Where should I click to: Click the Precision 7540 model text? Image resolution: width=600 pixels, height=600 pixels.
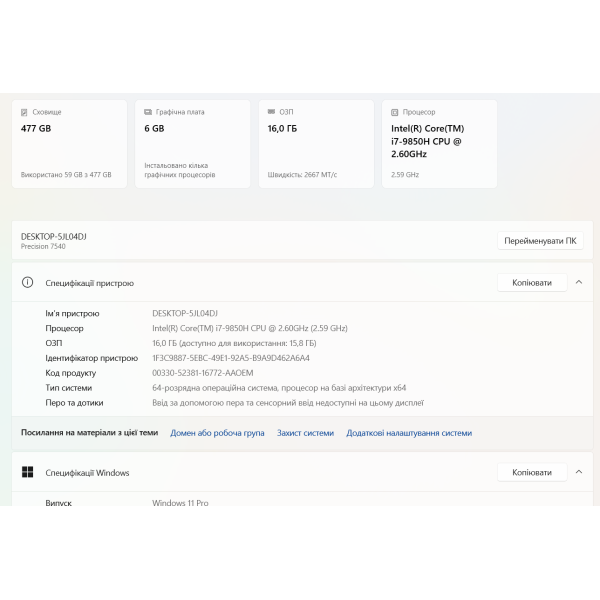point(43,246)
